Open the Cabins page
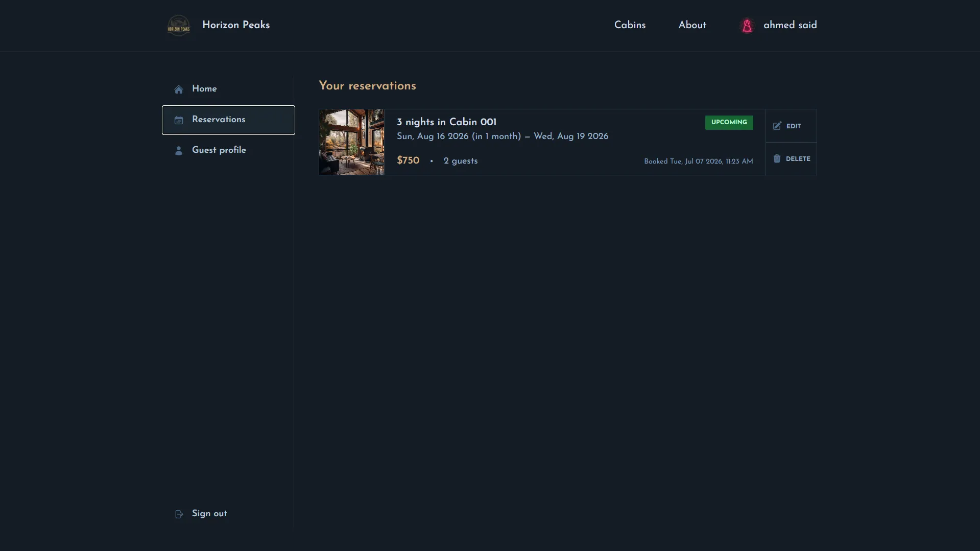Image resolution: width=980 pixels, height=551 pixels. [x=630, y=25]
